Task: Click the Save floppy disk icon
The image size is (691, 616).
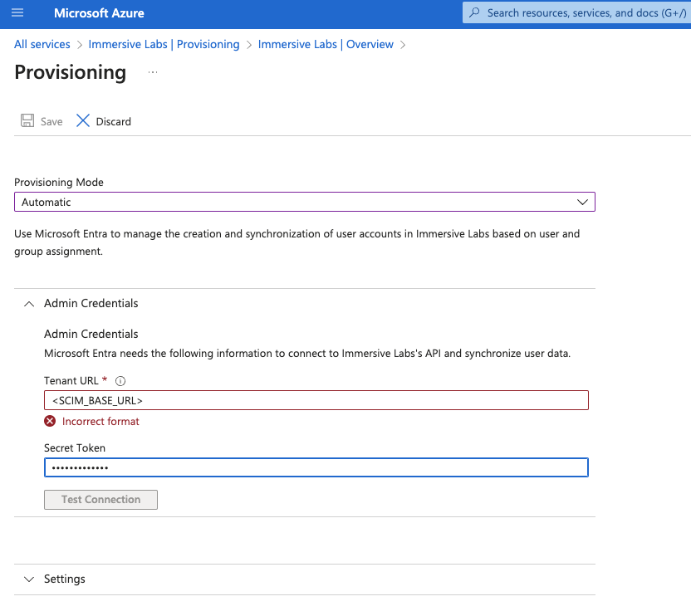Action: tap(27, 120)
